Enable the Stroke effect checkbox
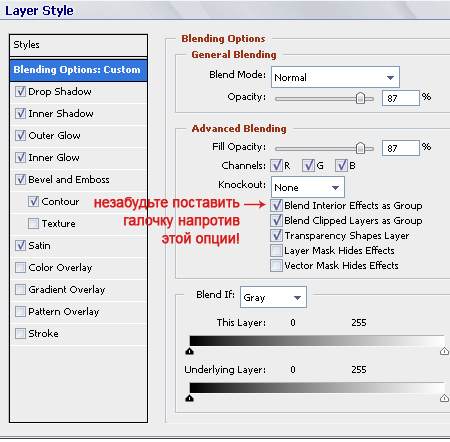Screen dimensions: 450x442 coord(20,333)
